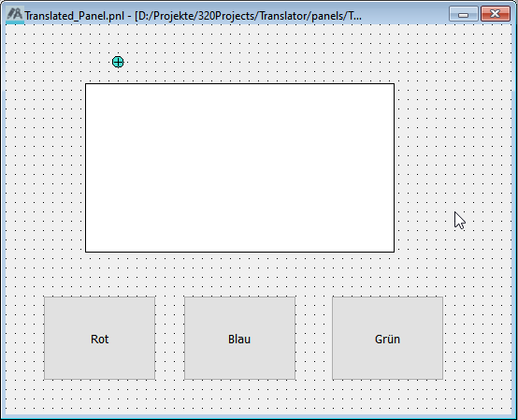Image resolution: width=518 pixels, height=420 pixels.
Task: Click empty dotted grid between rectangle and buttons
Action: point(239,274)
